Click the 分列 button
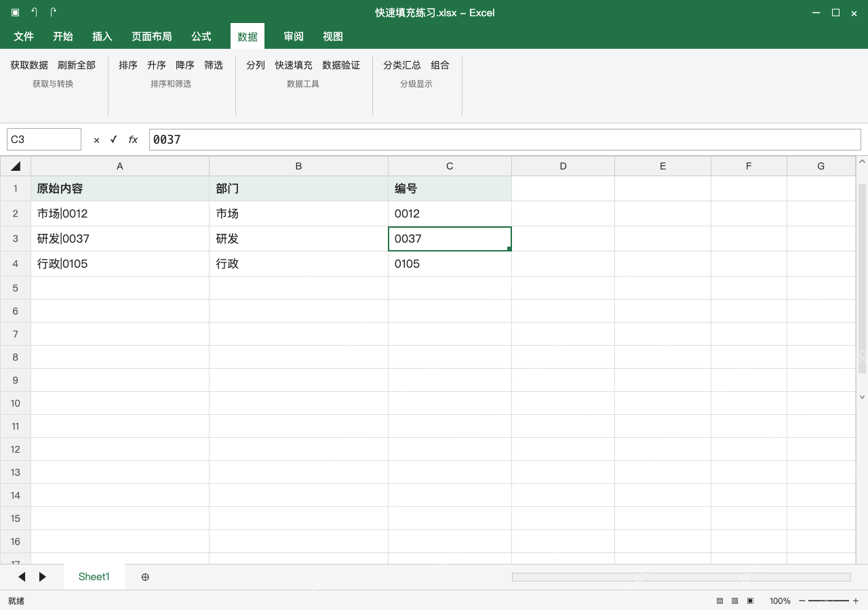The image size is (868, 610). point(256,65)
